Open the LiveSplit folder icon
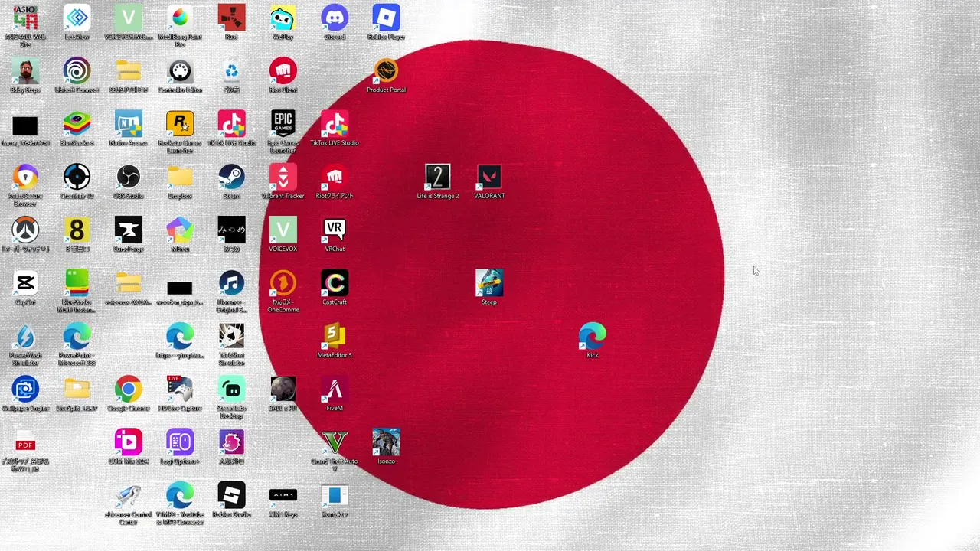The height and width of the screenshot is (551, 980). [x=77, y=390]
